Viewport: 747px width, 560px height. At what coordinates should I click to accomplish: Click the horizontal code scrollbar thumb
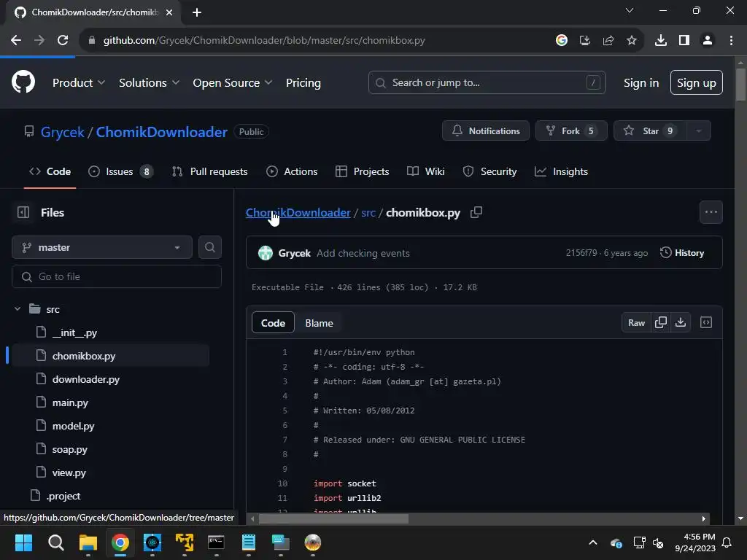click(x=333, y=519)
